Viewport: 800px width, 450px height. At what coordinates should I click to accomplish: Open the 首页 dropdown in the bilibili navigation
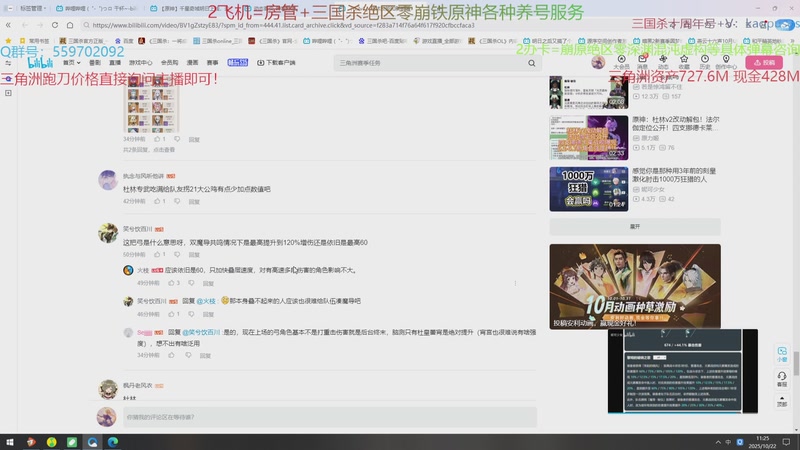(71, 63)
